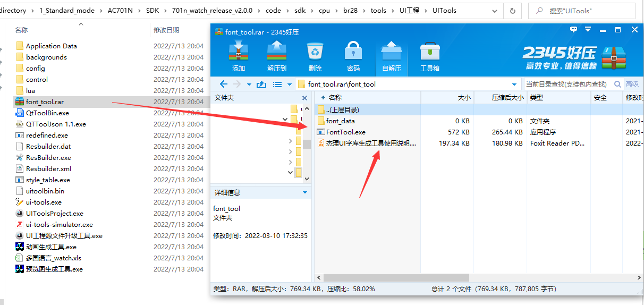Image resolution: width=644 pixels, height=305 pixels.
Task: Select the QtToolBin.exe file icon
Action: (20, 113)
